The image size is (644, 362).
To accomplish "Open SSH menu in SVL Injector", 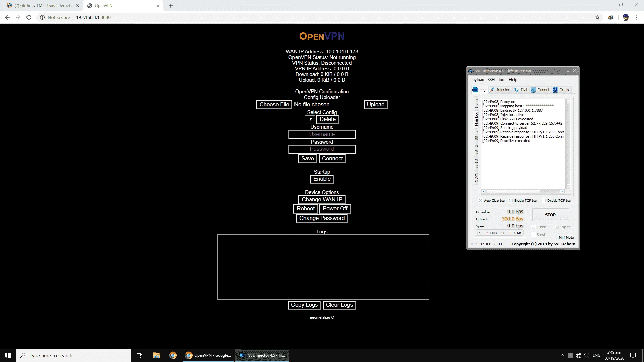I will (491, 80).
